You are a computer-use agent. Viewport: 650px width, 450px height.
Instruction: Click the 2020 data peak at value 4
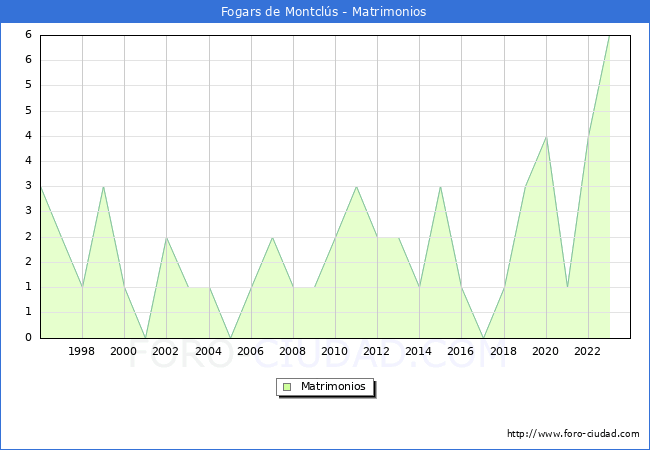tap(545, 137)
